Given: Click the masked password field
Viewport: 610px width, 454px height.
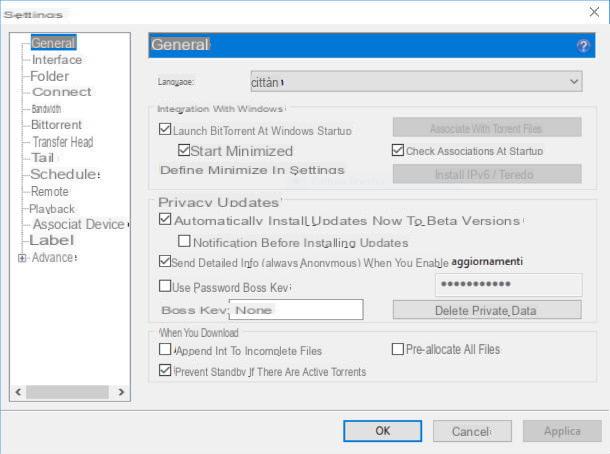Looking at the screenshot, I should pos(508,284).
